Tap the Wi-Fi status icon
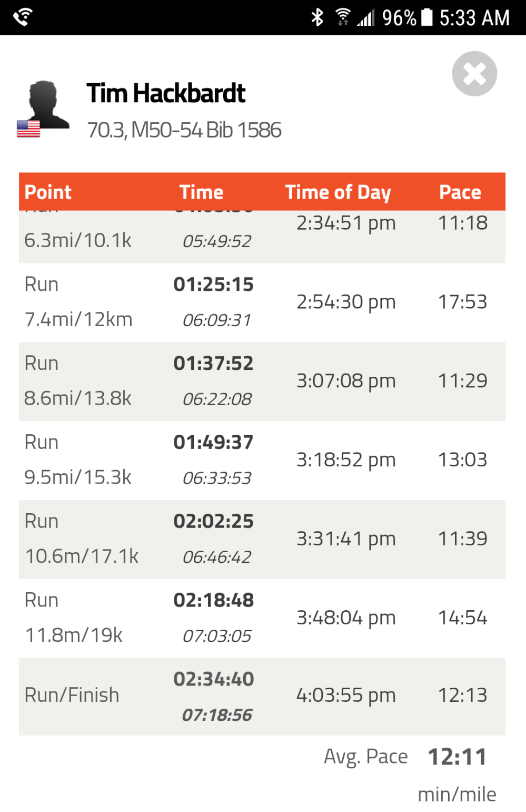 [x=343, y=17]
